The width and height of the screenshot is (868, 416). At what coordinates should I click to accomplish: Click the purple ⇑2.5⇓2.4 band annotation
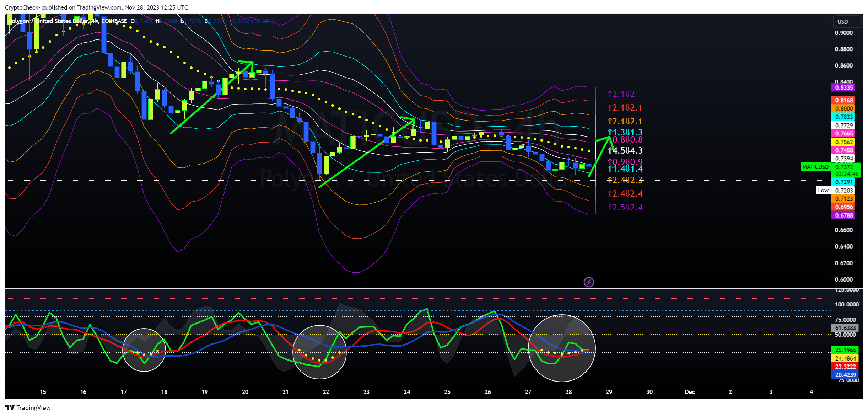625,207
